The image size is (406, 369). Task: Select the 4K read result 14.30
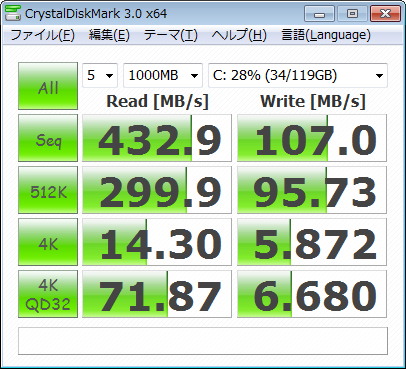(157, 242)
